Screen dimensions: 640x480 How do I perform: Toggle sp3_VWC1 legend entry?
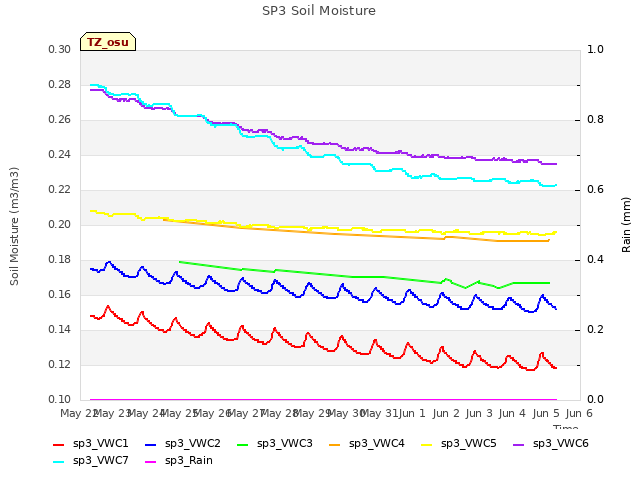tap(91, 444)
